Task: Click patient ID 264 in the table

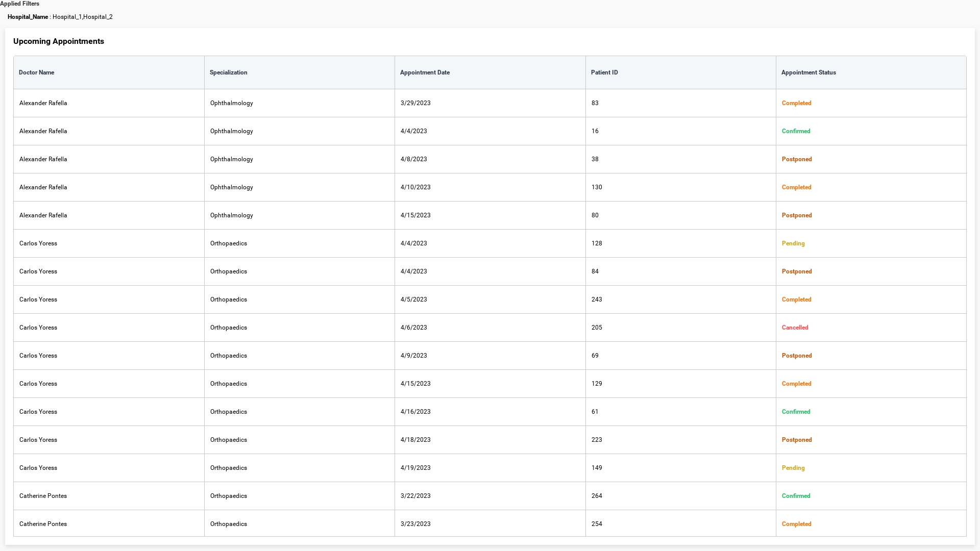Action: click(597, 495)
